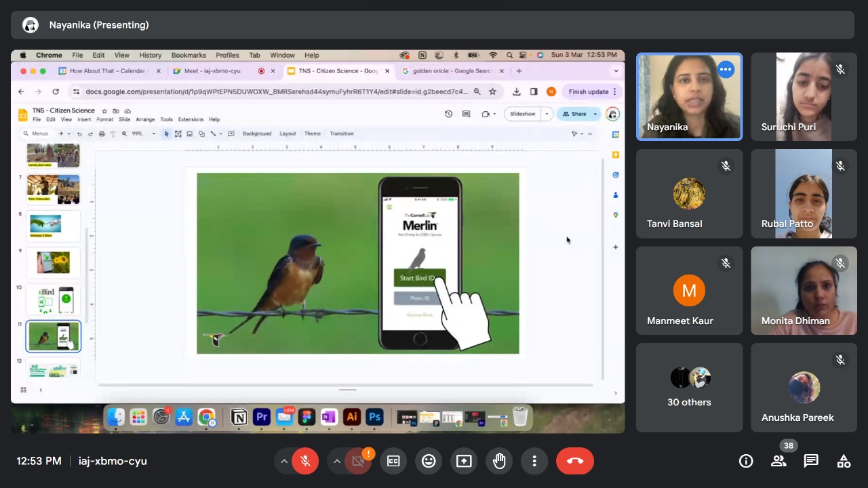Select slide 10 eBird thumbnail
Image resolution: width=868 pixels, height=488 pixels.
coord(54,300)
